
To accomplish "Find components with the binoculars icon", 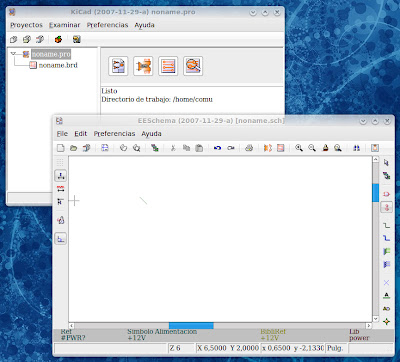I will pos(356,148).
